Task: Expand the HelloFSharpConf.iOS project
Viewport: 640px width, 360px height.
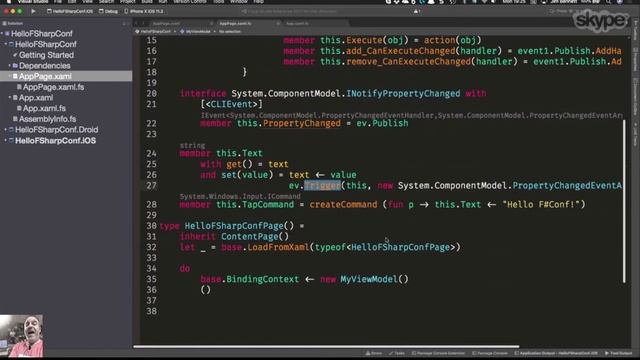Action: coord(6,140)
